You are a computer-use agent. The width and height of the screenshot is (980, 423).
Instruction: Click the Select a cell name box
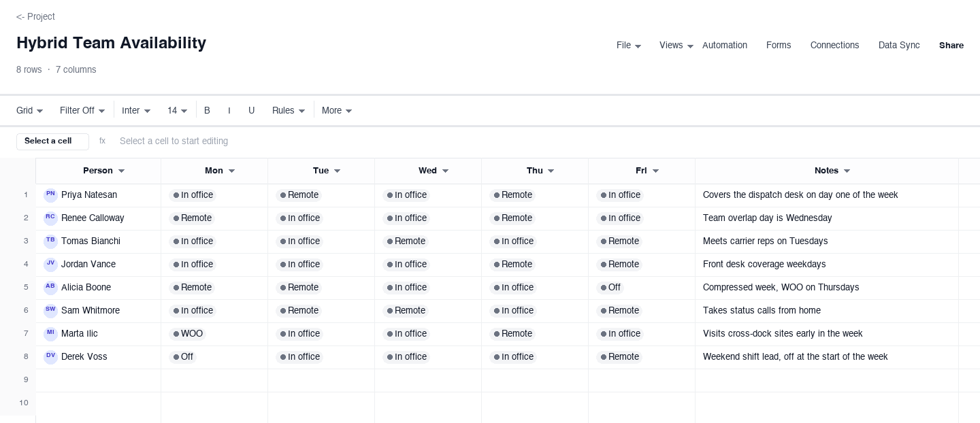(x=52, y=141)
